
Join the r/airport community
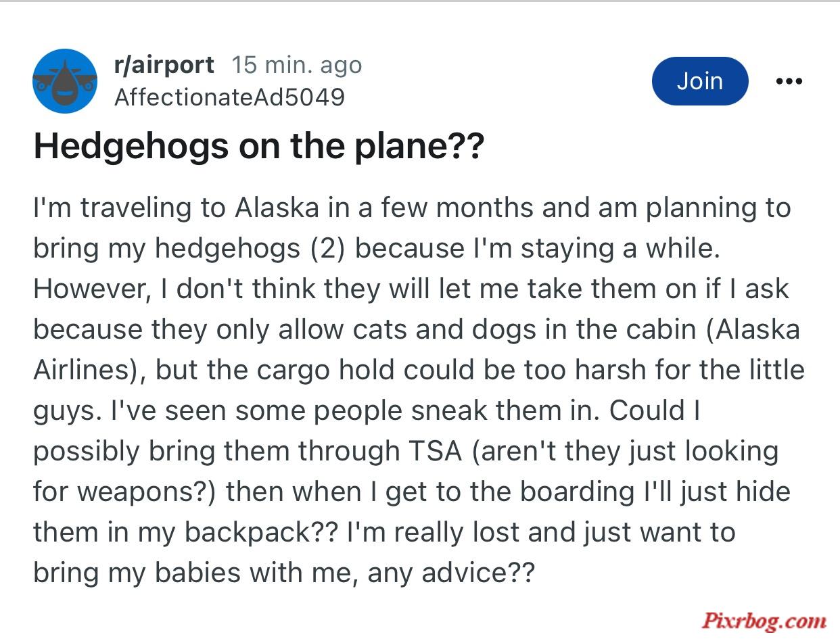tap(700, 81)
